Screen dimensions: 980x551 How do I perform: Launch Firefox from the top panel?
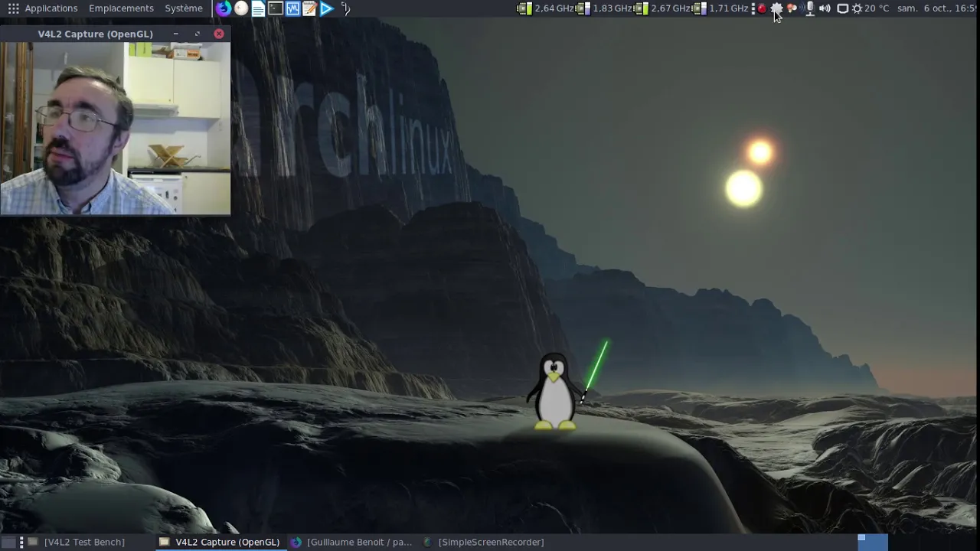[x=224, y=8]
